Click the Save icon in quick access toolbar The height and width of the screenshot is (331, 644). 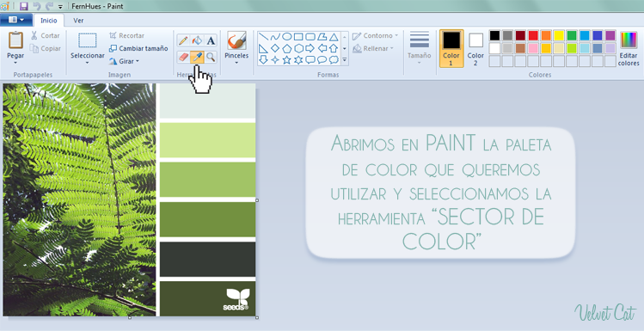pyautogui.click(x=24, y=6)
